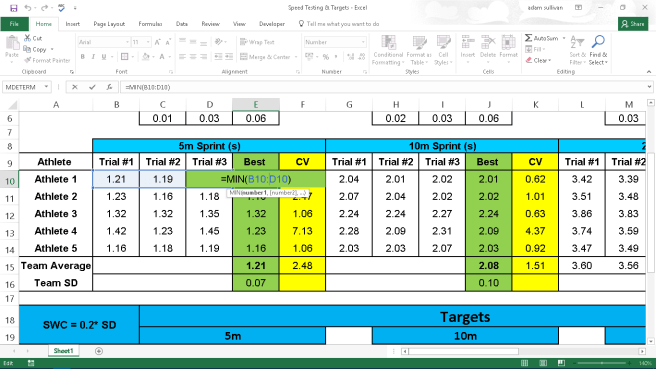Viewport: 656px width, 369px height.
Task: Click the Save icon in Quick Access Toolbar
Action: click(13, 8)
